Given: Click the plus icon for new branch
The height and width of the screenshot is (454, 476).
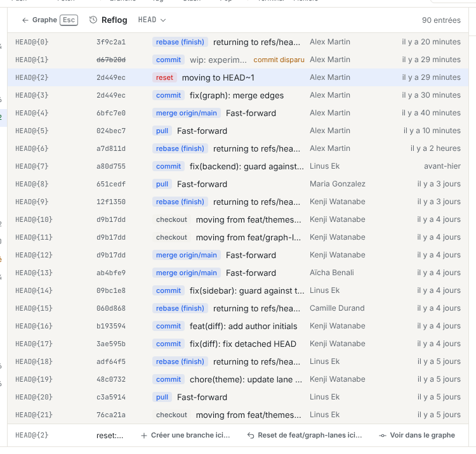Looking at the screenshot, I should pyautogui.click(x=144, y=436).
